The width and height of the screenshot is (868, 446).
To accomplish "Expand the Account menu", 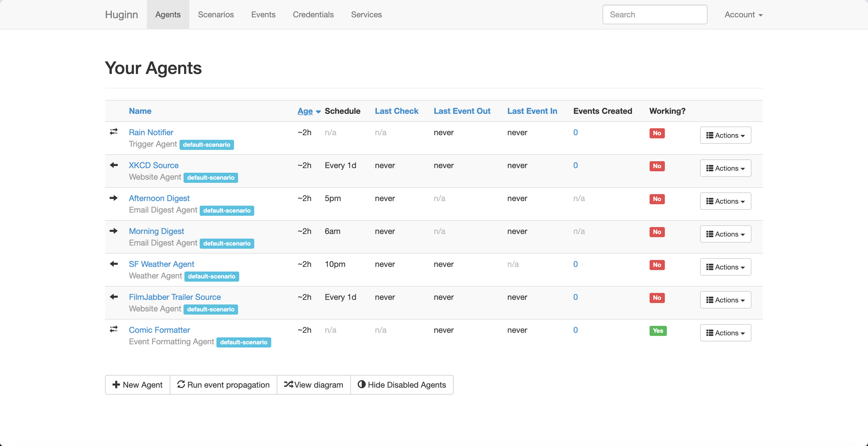I will [743, 14].
